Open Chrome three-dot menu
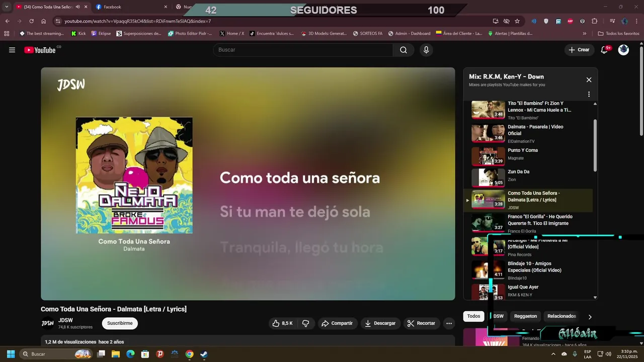The height and width of the screenshot is (362, 644). click(636, 21)
